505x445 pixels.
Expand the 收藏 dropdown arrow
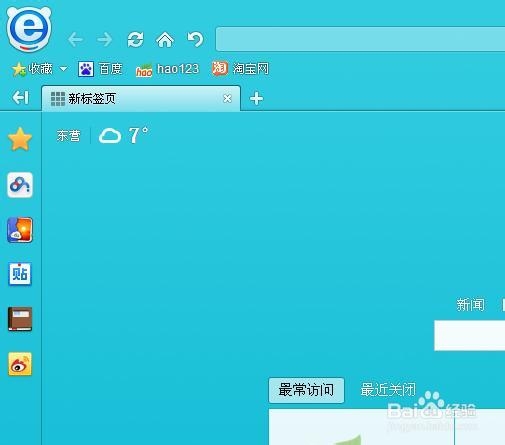tap(63, 69)
